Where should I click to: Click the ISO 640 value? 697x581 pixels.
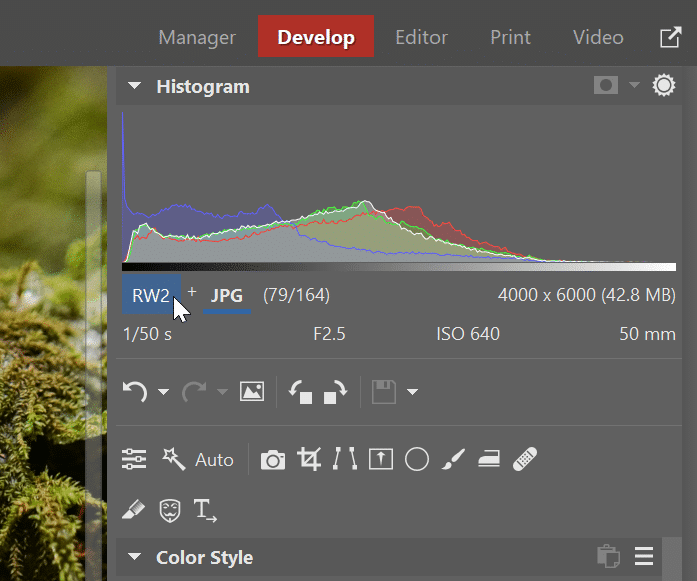(x=468, y=334)
